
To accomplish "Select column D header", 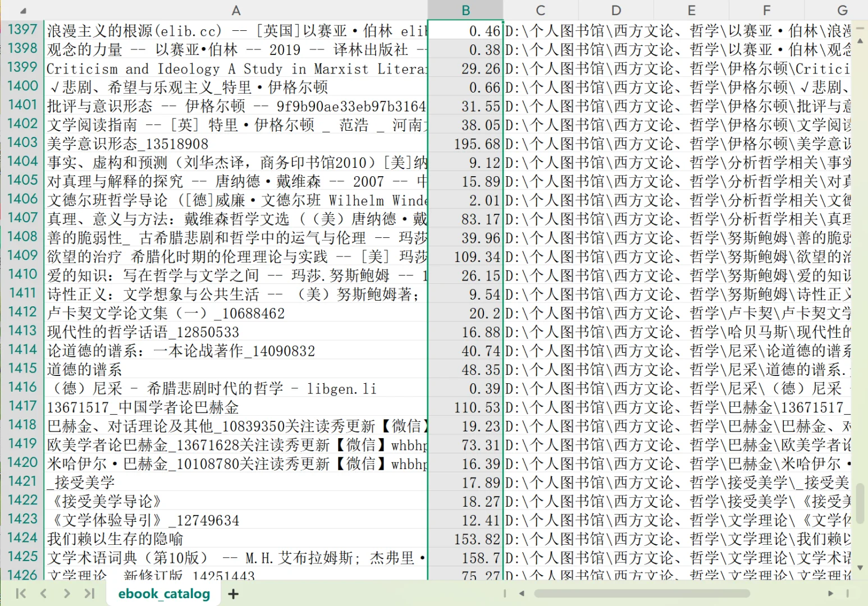I will pyautogui.click(x=616, y=10).
